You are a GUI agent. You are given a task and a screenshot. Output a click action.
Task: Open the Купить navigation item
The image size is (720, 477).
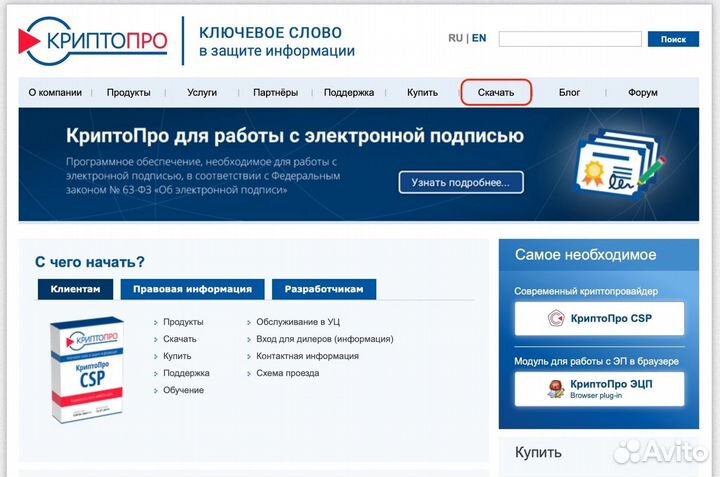pyautogui.click(x=422, y=92)
